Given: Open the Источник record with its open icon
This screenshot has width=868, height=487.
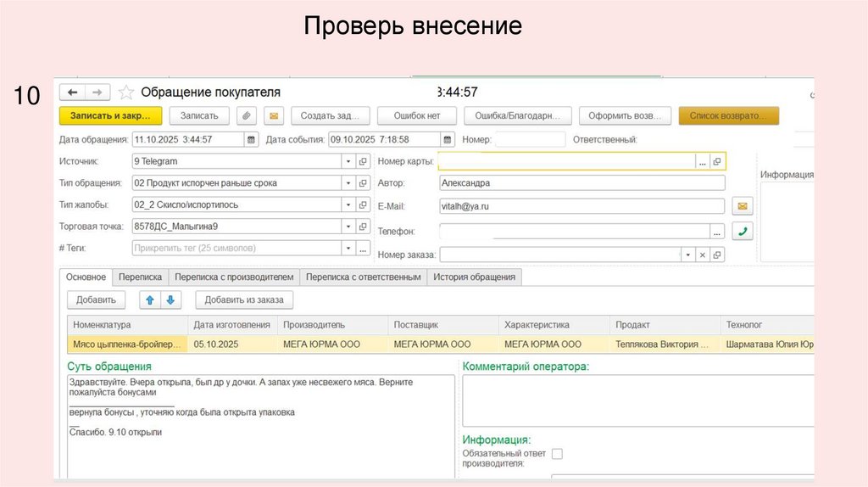Looking at the screenshot, I should [x=363, y=161].
